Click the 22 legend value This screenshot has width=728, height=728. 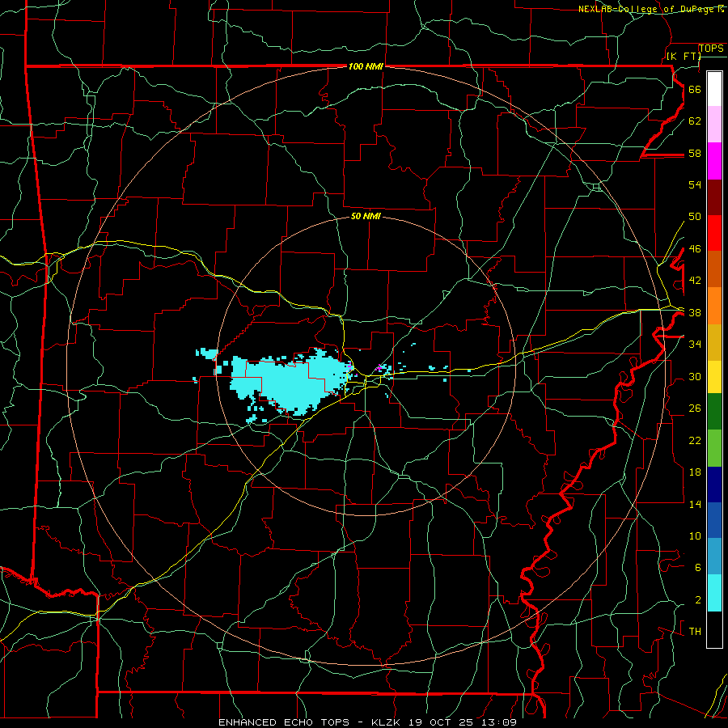point(695,440)
